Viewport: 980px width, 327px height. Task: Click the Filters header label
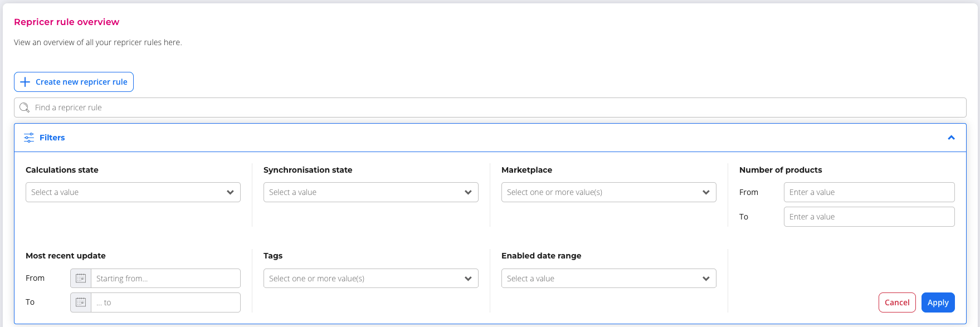(52, 138)
